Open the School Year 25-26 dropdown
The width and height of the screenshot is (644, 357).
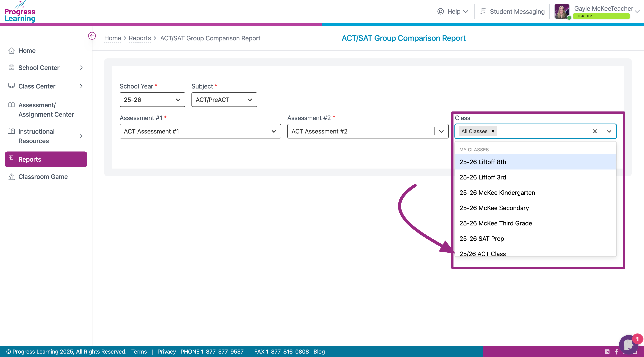pyautogui.click(x=178, y=100)
